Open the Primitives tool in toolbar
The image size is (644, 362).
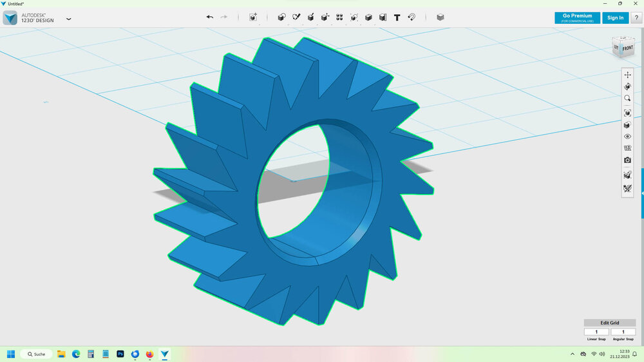281,17
